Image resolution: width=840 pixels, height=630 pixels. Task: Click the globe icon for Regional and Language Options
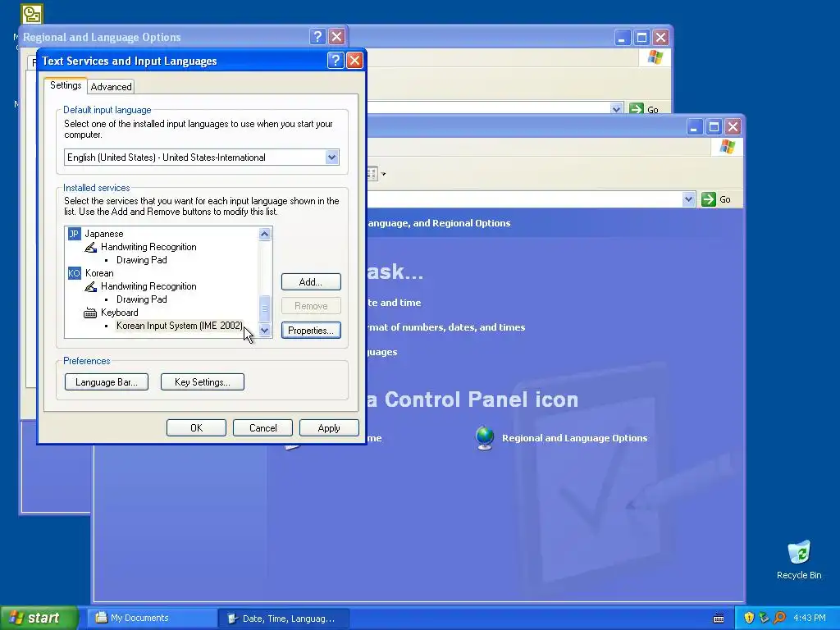(x=485, y=438)
